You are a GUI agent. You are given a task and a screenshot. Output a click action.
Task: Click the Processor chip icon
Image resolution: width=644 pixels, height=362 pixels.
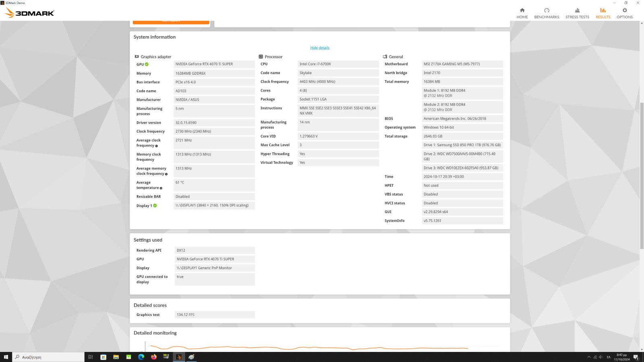[x=261, y=57]
